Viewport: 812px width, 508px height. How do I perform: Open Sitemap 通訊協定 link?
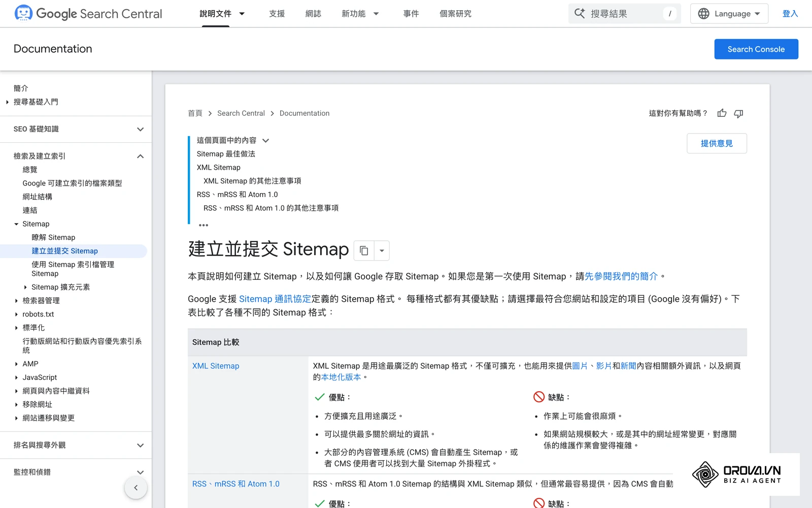[275, 299]
